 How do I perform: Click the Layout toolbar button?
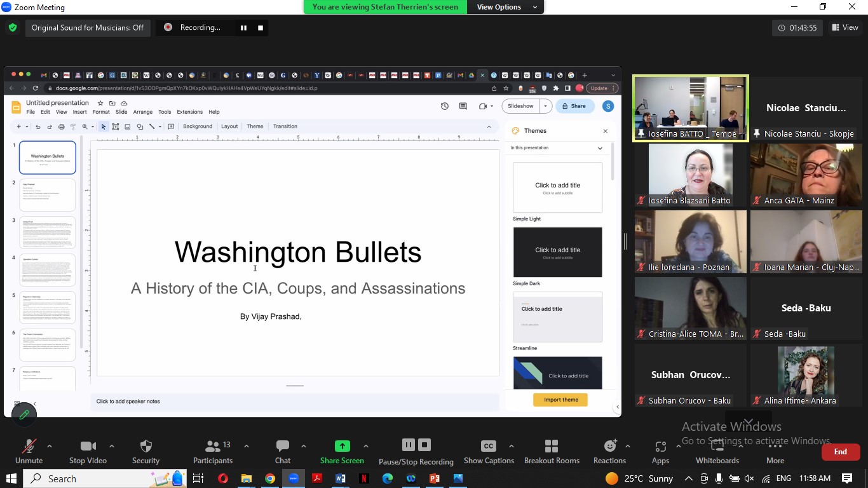coord(229,126)
